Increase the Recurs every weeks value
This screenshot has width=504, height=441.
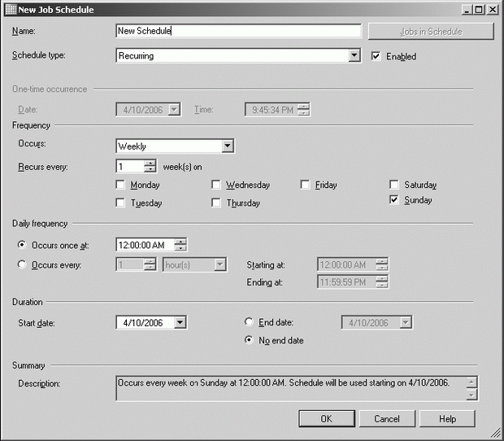tap(150, 163)
